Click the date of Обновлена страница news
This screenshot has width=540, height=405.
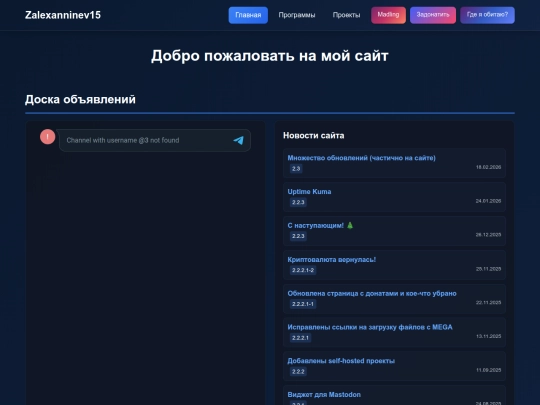click(488, 303)
